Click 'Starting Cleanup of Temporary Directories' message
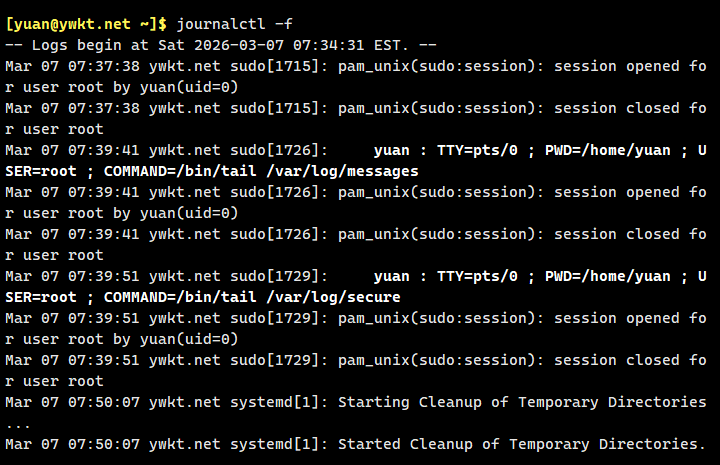 (522, 402)
